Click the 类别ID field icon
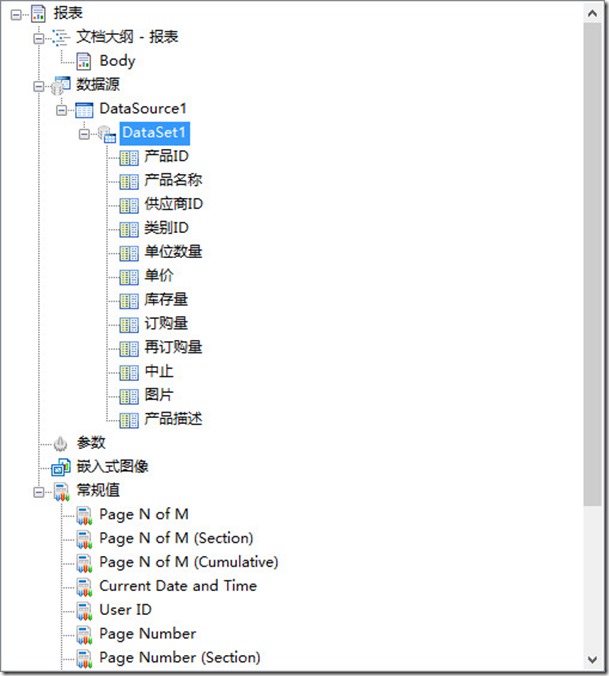This screenshot has height=676, width=609. tap(129, 229)
